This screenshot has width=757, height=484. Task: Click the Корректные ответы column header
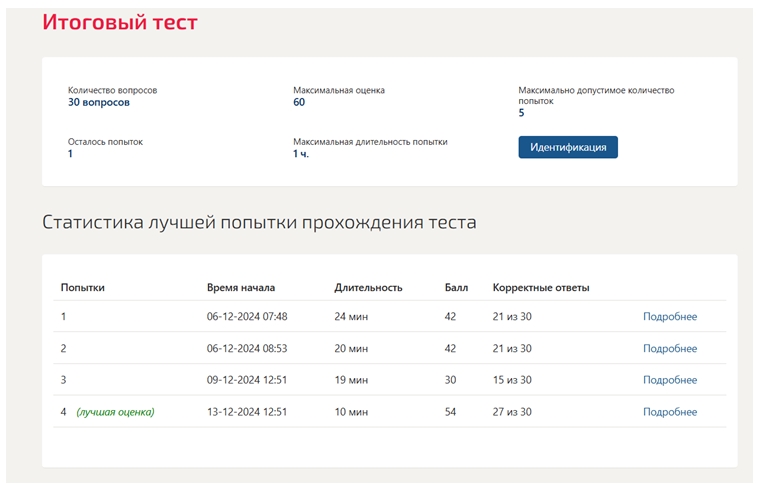(x=541, y=288)
